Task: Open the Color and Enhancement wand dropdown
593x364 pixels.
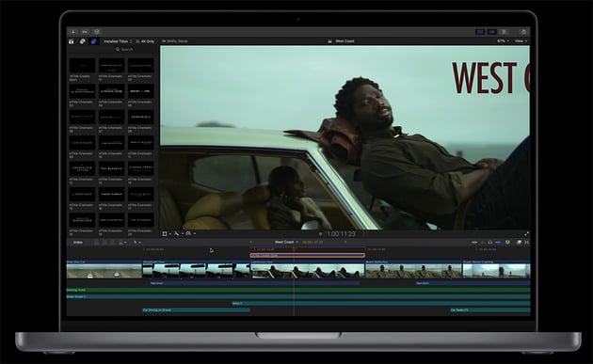Action: (178, 234)
